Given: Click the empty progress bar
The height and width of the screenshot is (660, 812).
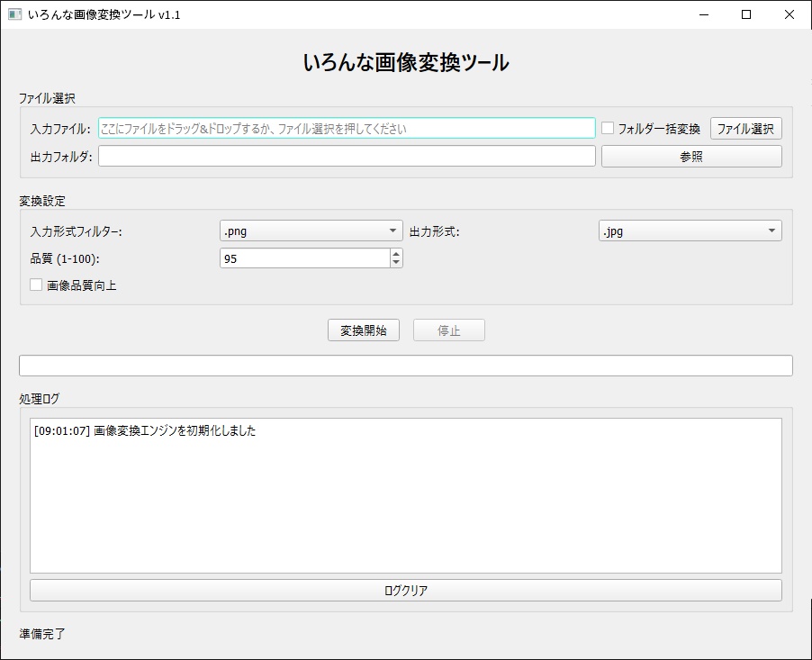Looking at the screenshot, I should click(x=406, y=365).
